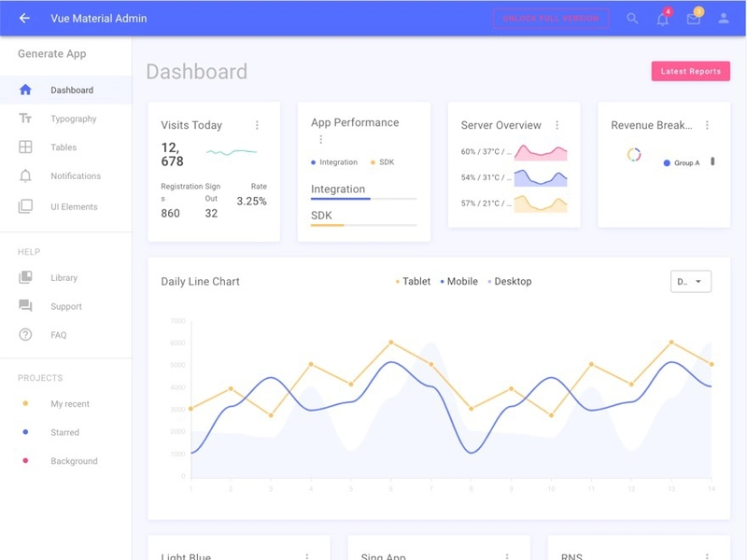This screenshot has height=560, width=747.
Task: Open the search icon in top bar
Action: click(x=632, y=18)
